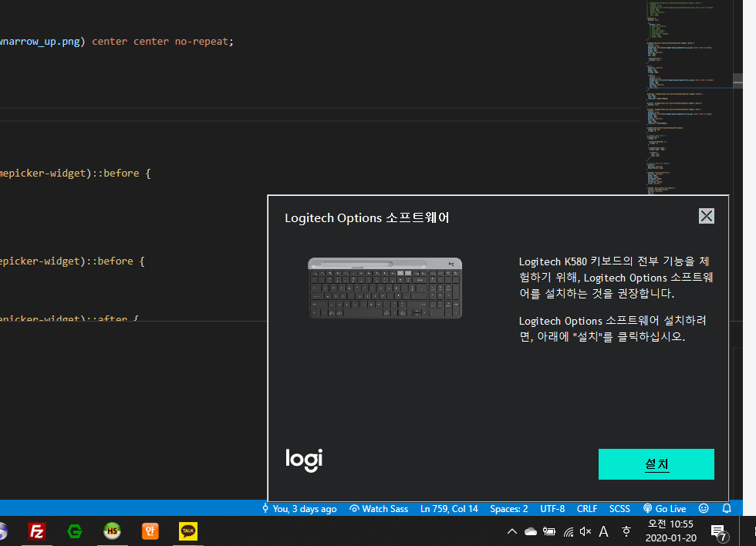
Task: Open the Action Center notification icon
Action: [719, 532]
